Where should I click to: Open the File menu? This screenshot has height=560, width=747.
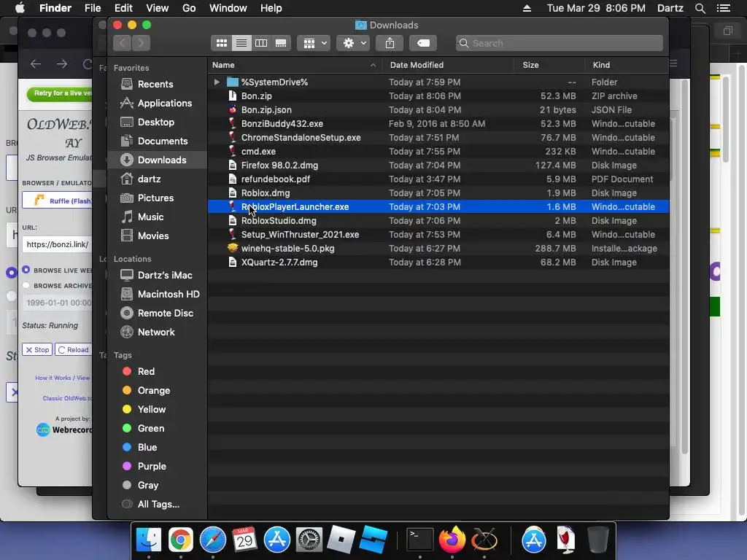(93, 8)
